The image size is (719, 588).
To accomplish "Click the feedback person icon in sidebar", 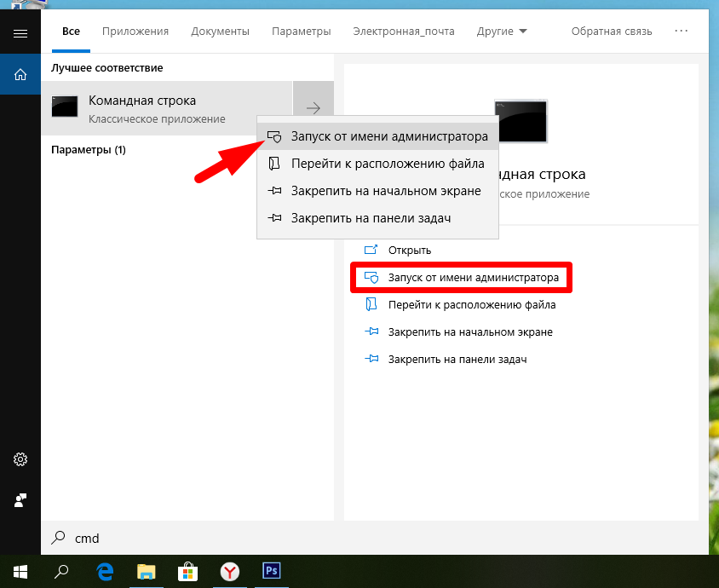I will click(x=20, y=500).
